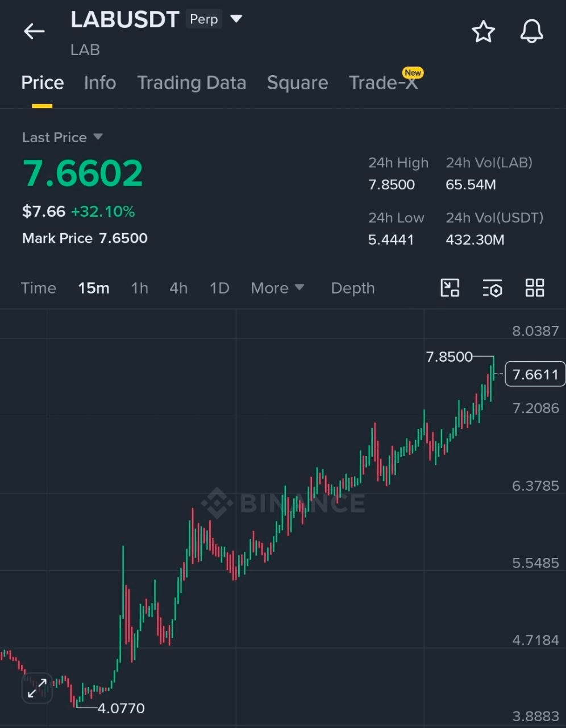Screen dimensions: 566x728
Task: Open the Trading Data tab
Action: (x=192, y=83)
